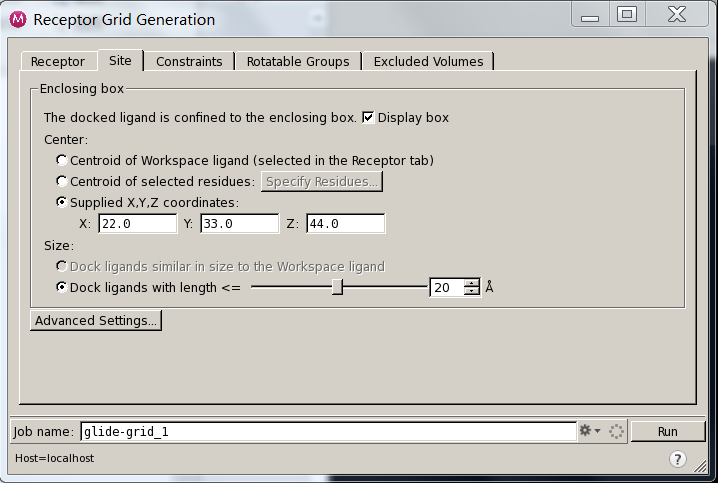The width and height of the screenshot is (718, 483).
Task: Run the grid generation job
Action: coord(668,431)
